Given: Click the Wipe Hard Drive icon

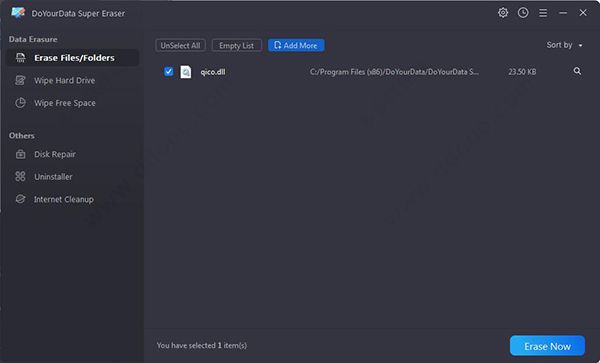Looking at the screenshot, I should (20, 80).
